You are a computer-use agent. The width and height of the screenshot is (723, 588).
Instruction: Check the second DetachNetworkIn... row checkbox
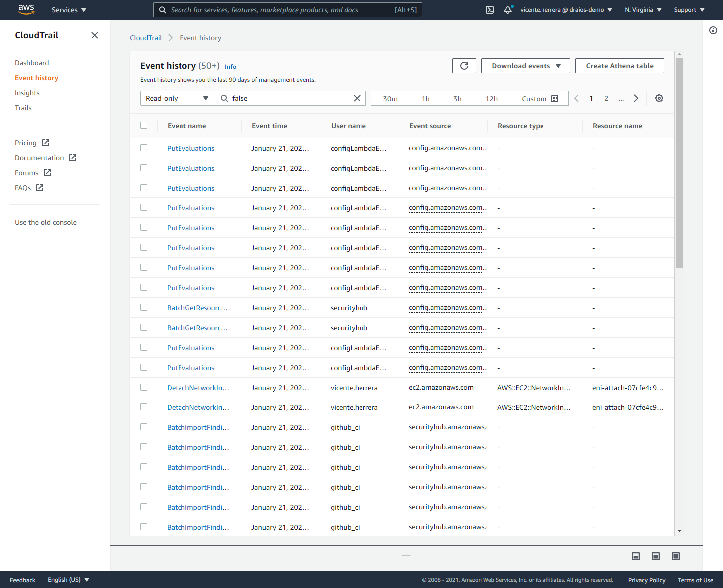tap(144, 407)
